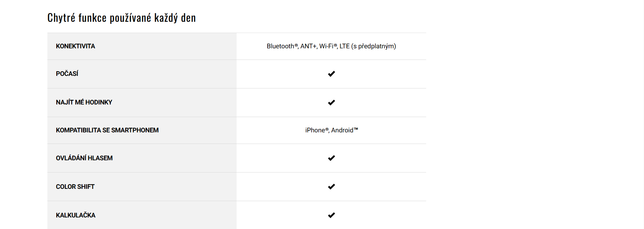The height and width of the screenshot is (229, 644).
Task: Click the Android compatibility text
Action: [x=342, y=130]
